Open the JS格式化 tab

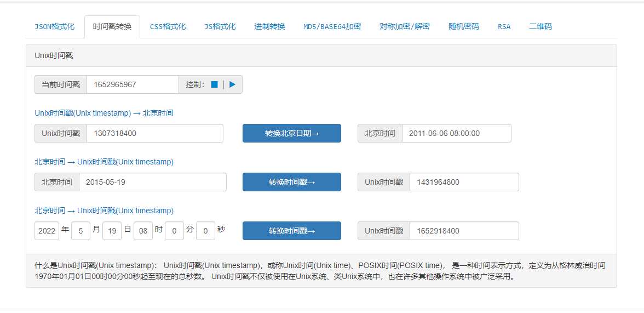pyautogui.click(x=220, y=27)
